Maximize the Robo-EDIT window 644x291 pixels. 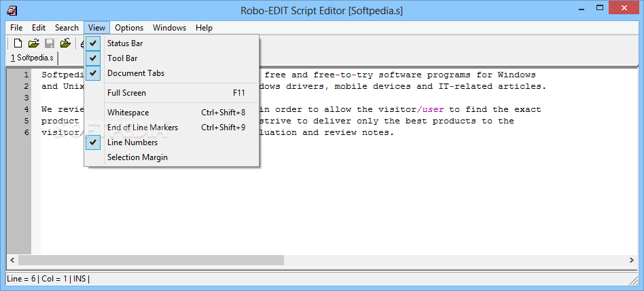(x=600, y=7)
